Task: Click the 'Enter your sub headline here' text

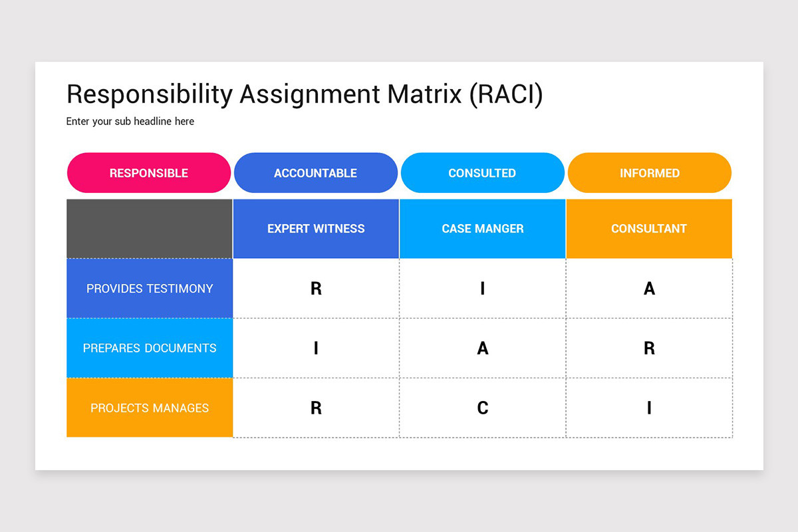Action: tap(130, 122)
